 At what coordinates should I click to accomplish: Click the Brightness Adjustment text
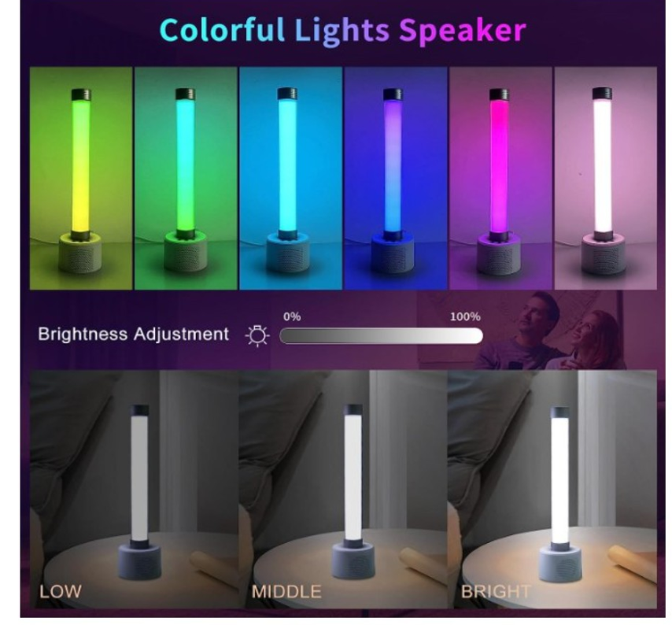click(133, 334)
